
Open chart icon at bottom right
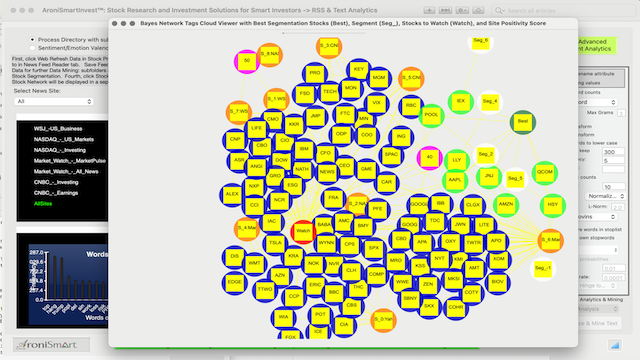pos(615,345)
